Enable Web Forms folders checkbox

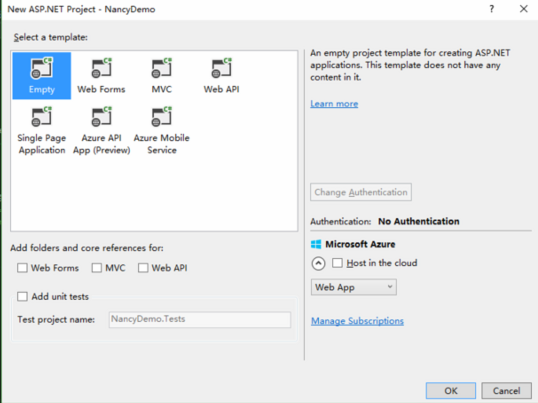pos(22,268)
